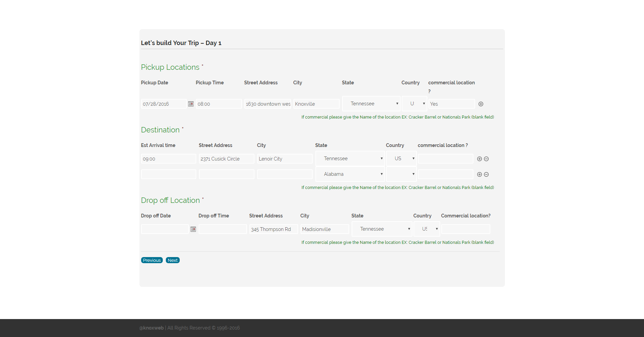
Task: Click the Drop off Date column label
Action: [156, 216]
